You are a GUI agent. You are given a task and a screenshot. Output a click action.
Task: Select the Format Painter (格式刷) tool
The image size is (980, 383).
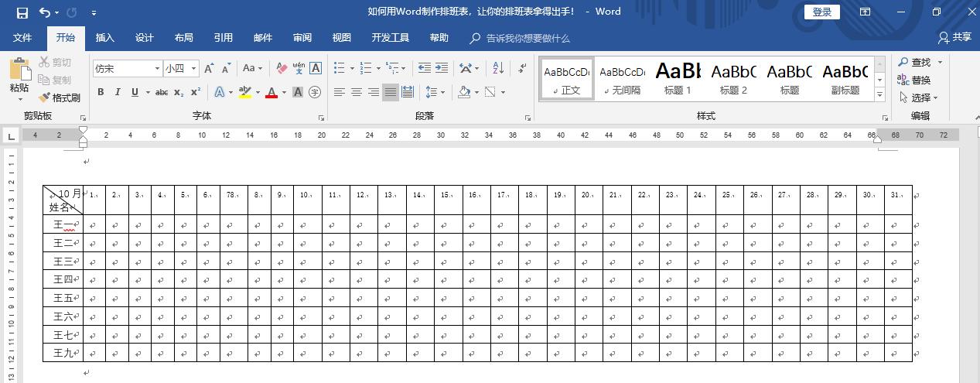click(x=58, y=97)
